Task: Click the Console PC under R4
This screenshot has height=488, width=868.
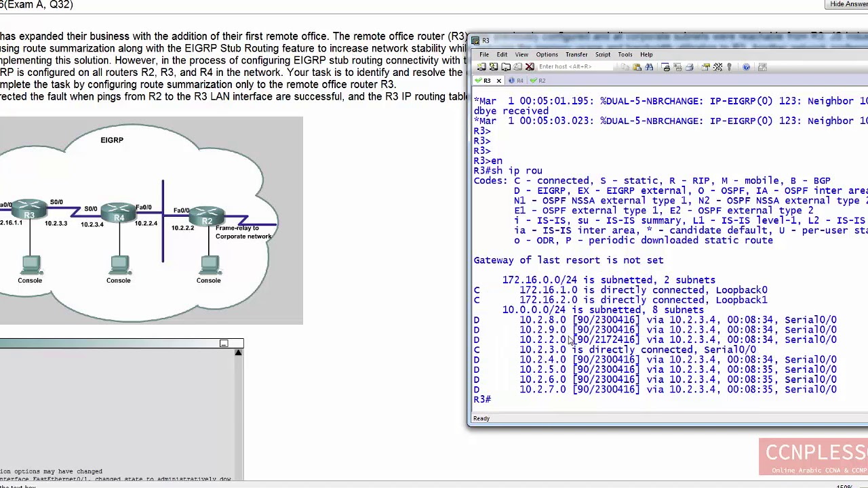Action: pos(119,266)
